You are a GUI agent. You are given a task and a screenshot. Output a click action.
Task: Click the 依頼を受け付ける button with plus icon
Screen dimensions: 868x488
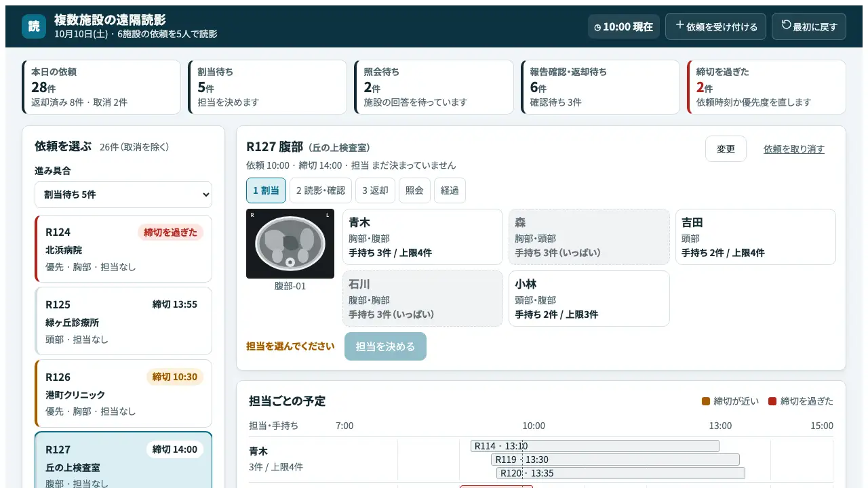point(715,26)
